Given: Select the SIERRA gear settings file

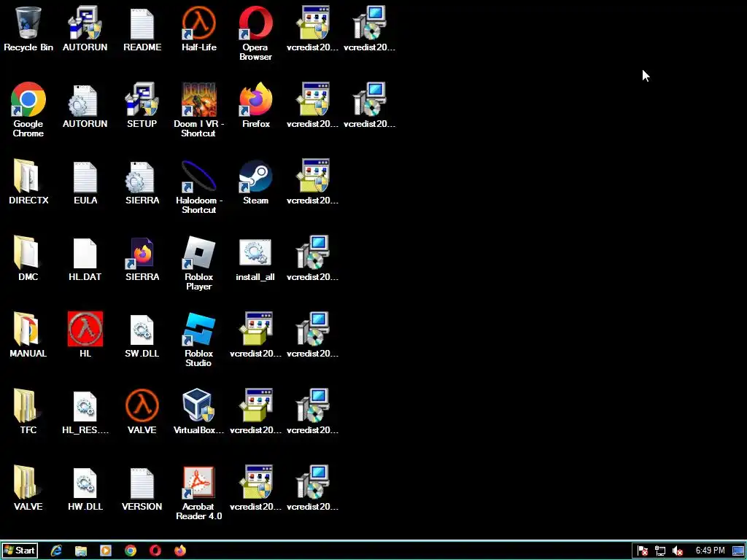Looking at the screenshot, I should [x=142, y=182].
